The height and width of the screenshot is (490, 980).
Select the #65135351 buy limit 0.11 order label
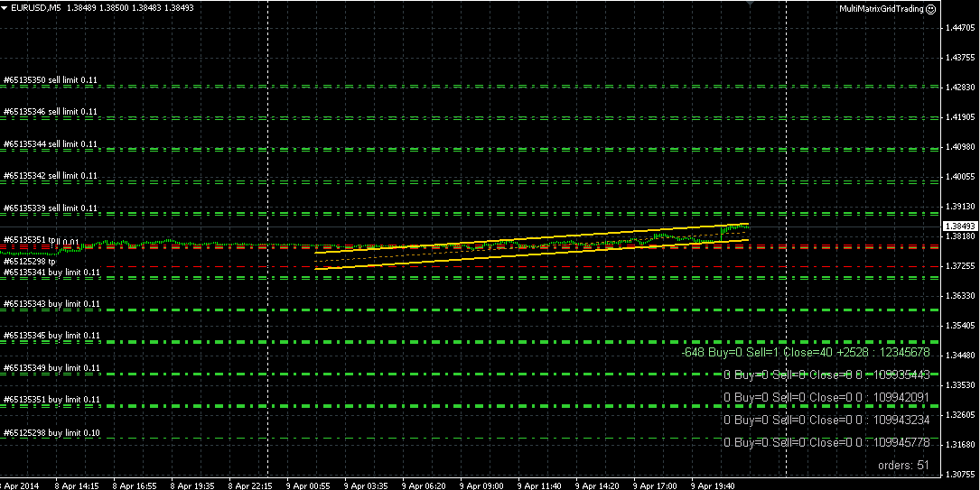(51, 400)
